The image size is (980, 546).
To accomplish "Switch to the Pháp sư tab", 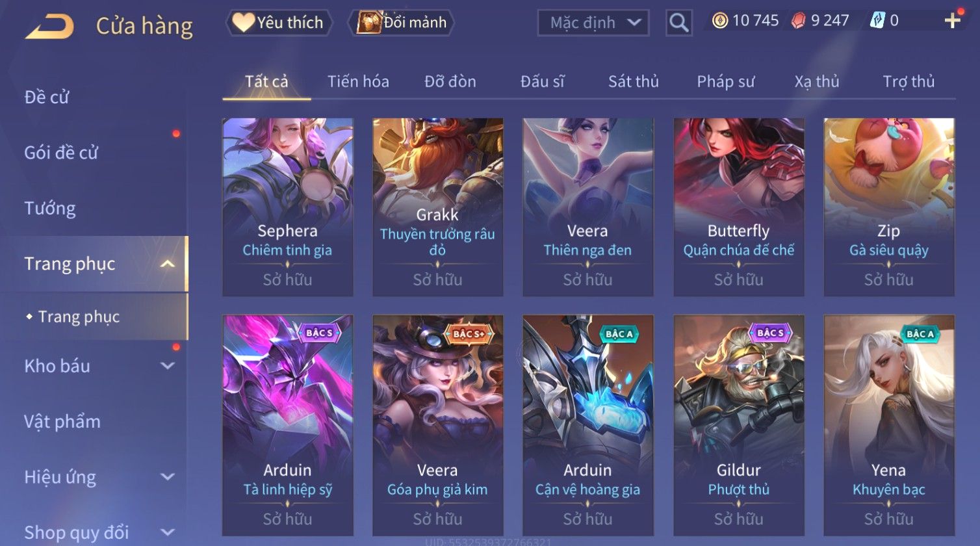I will pos(726,82).
